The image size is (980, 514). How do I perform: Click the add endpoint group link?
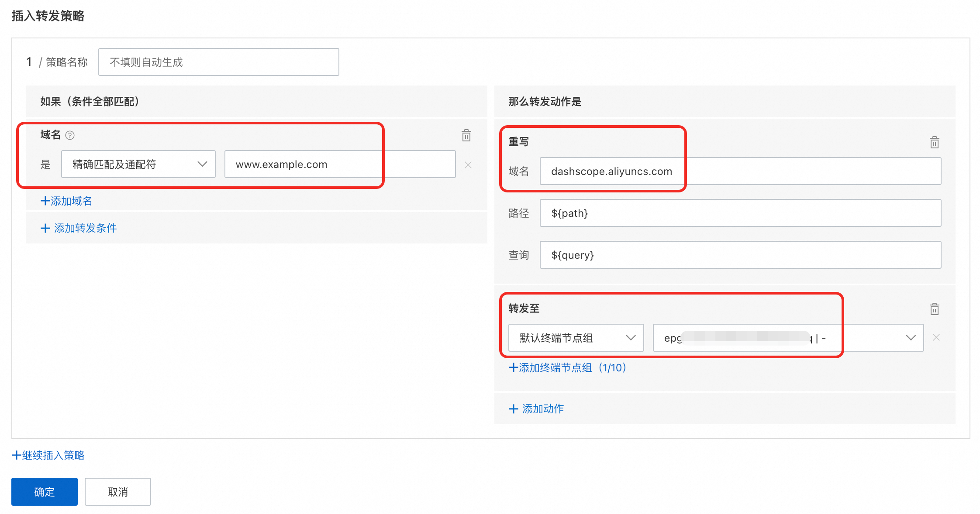click(567, 368)
